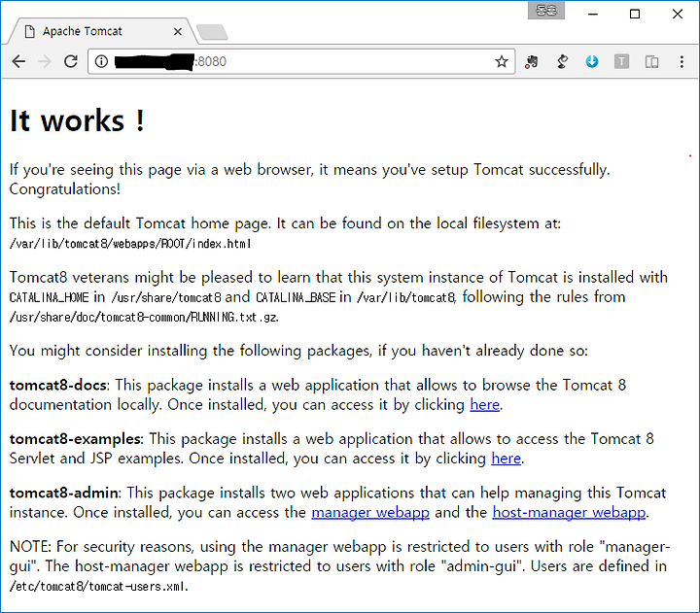Click the gray T extension icon
The image size is (700, 613).
pos(621,61)
